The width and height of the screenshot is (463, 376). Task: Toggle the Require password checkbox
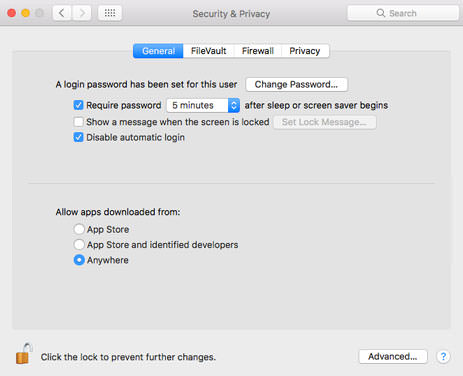click(78, 105)
